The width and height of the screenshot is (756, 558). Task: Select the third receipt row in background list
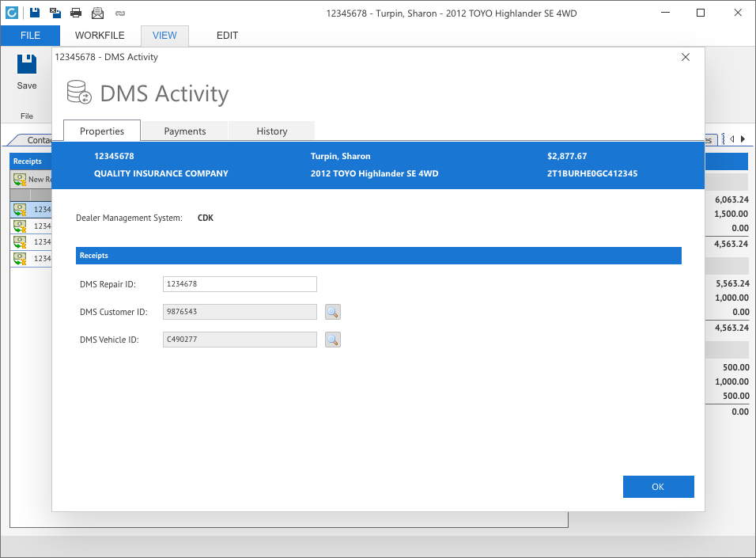pyautogui.click(x=31, y=241)
